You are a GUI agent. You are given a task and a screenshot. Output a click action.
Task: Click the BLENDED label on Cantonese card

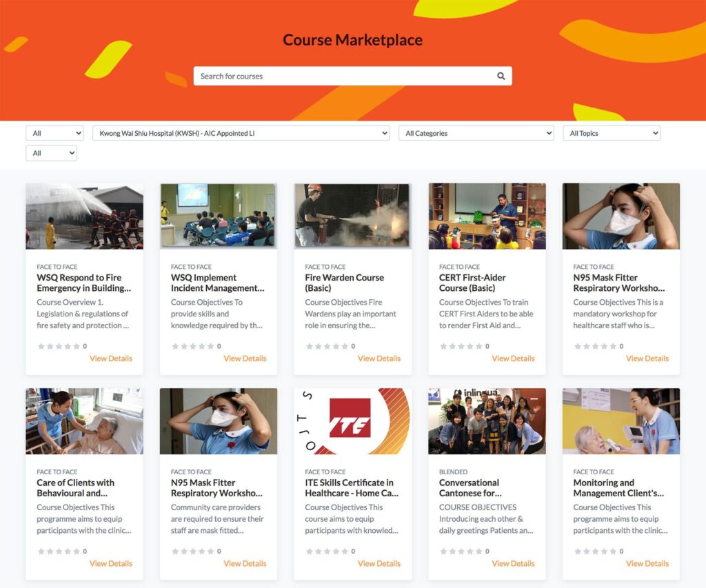[453, 472]
